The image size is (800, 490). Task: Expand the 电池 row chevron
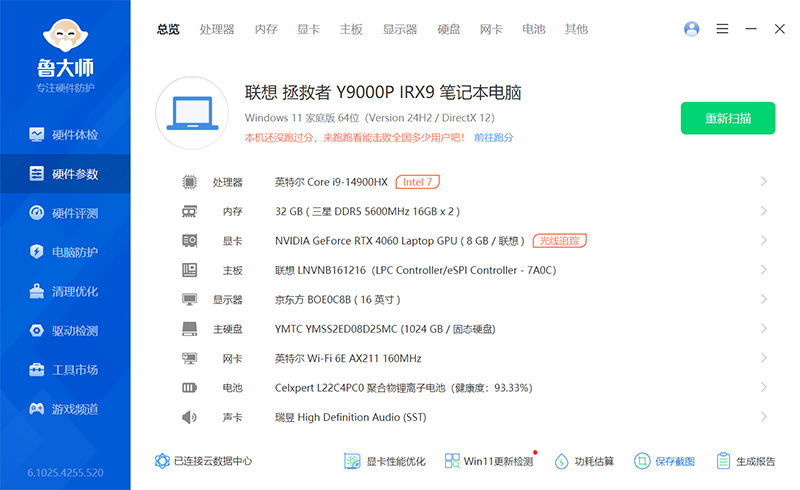pos(764,387)
